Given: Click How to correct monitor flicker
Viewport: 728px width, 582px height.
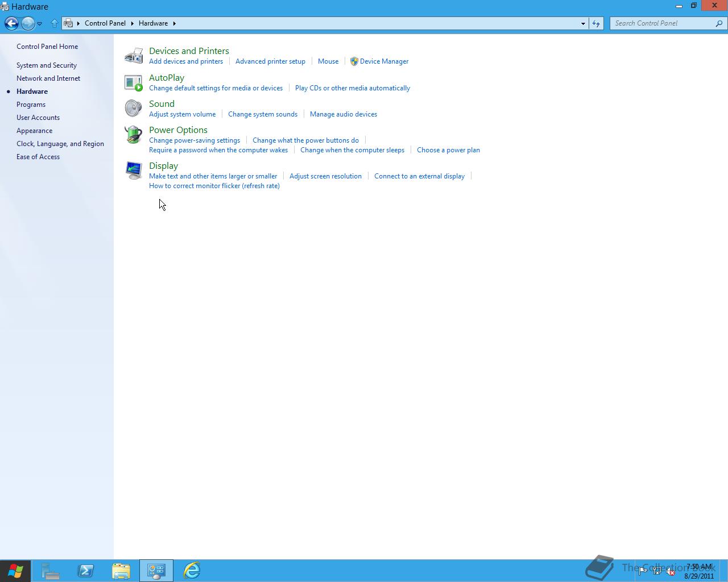Looking at the screenshot, I should point(214,186).
